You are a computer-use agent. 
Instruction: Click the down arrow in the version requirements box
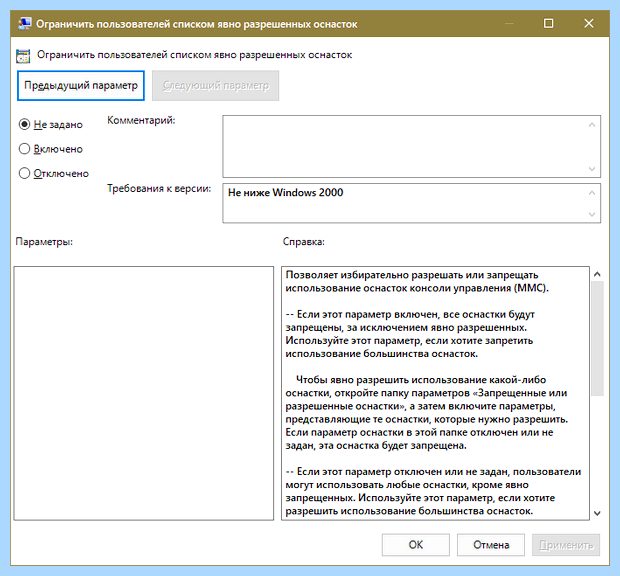(592, 214)
